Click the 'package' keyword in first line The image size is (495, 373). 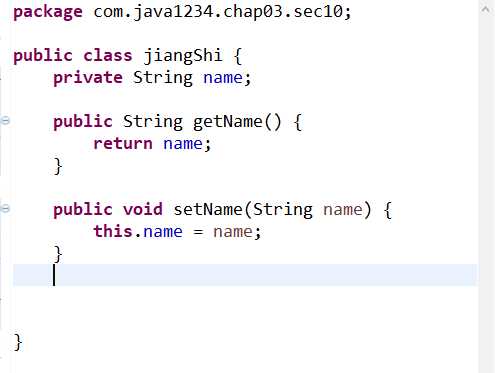48,12
